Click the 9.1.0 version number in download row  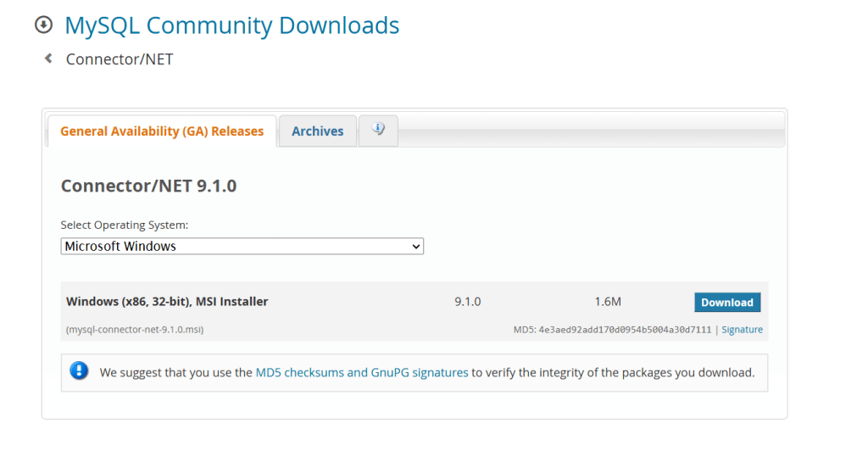click(467, 302)
